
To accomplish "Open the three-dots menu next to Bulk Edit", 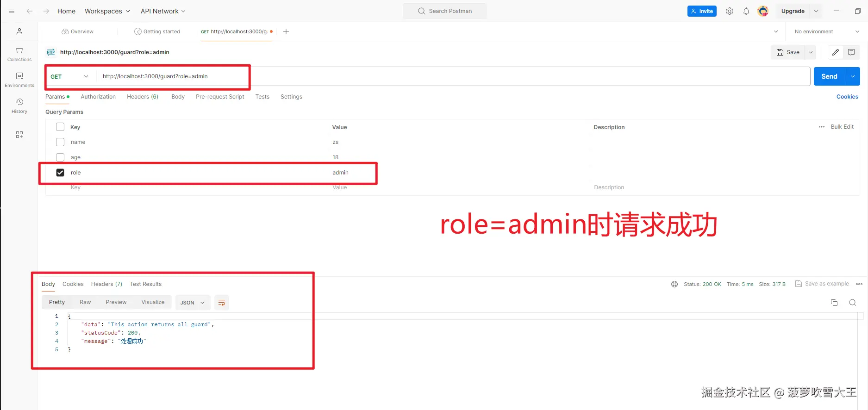I will (822, 127).
